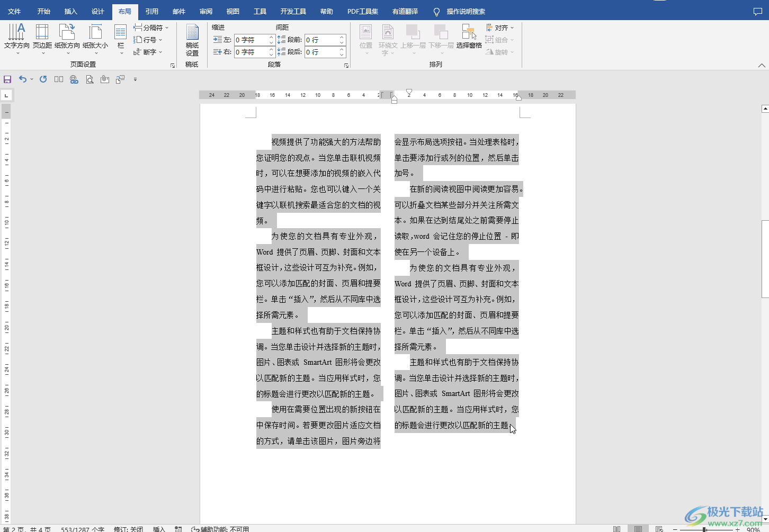This screenshot has width=769, height=532.
Task: Switch to the Design (设计) tab
Action: pos(98,11)
